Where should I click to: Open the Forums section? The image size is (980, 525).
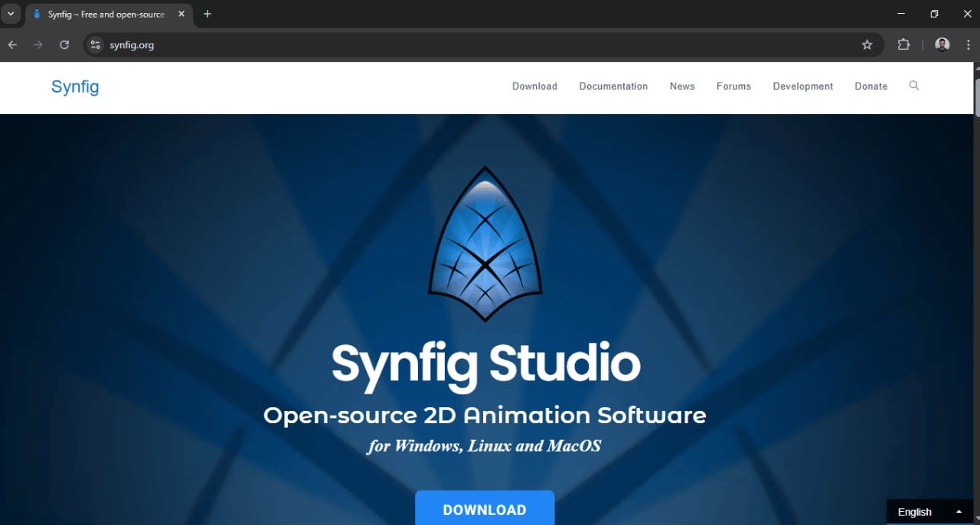tap(733, 86)
